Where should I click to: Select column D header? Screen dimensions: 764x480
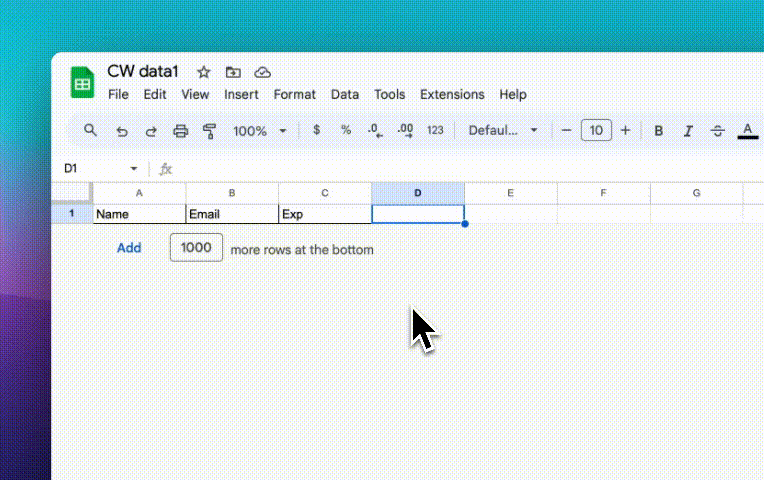pyautogui.click(x=418, y=193)
